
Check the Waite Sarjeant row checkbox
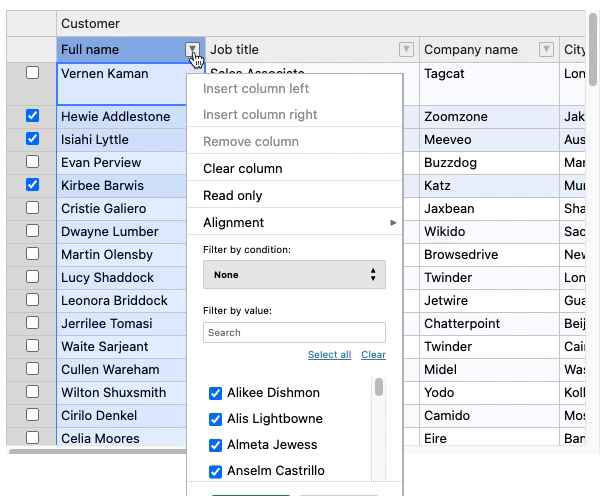pyautogui.click(x=32, y=346)
